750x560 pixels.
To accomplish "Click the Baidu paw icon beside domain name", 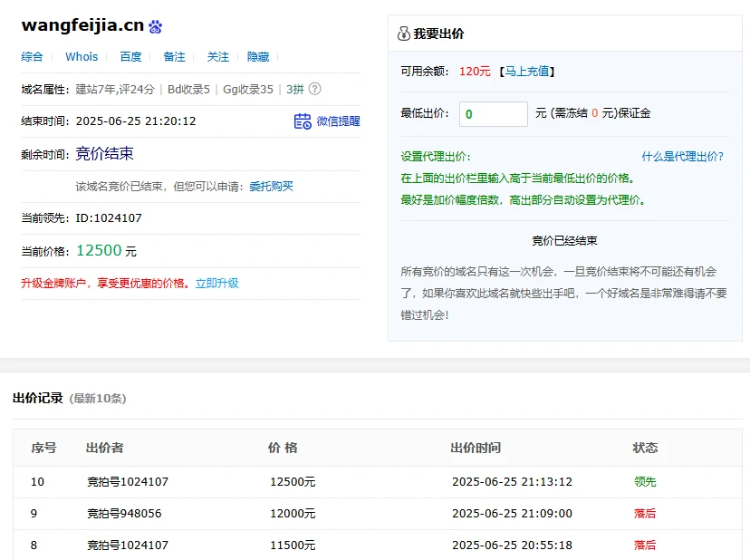I will (156, 27).
